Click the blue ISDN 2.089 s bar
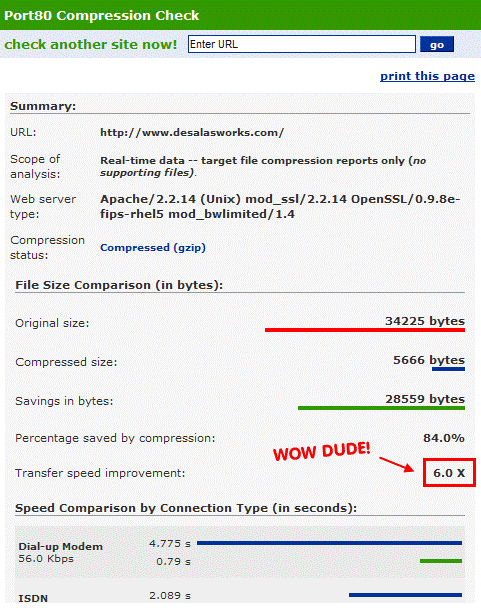Screen dimensions: 481x608 pyautogui.click(x=405, y=595)
